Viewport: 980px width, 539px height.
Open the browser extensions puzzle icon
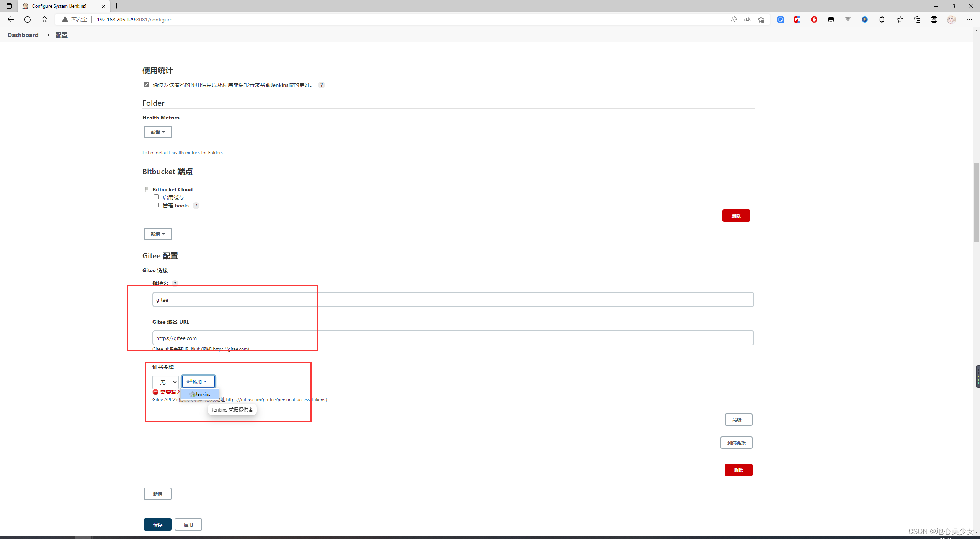pos(882,20)
